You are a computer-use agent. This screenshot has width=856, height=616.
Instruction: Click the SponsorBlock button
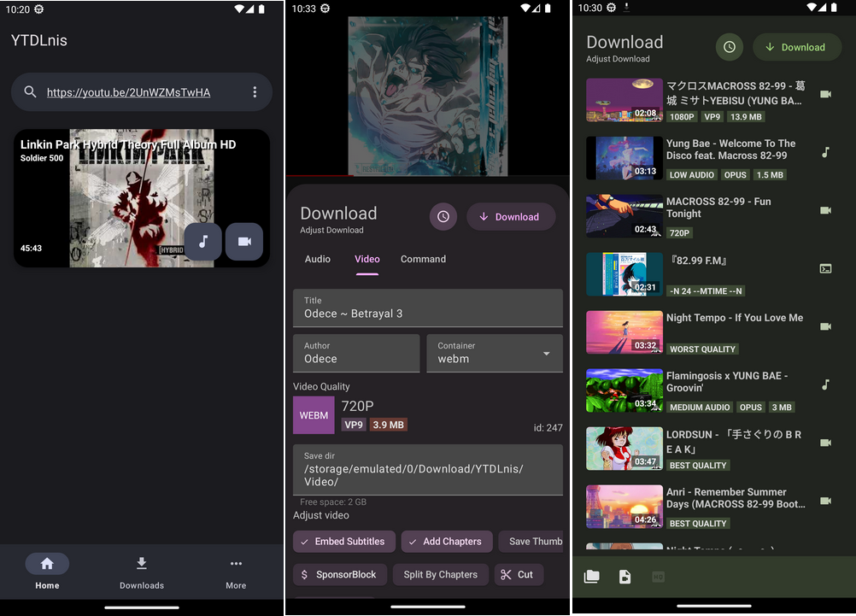pyautogui.click(x=340, y=575)
